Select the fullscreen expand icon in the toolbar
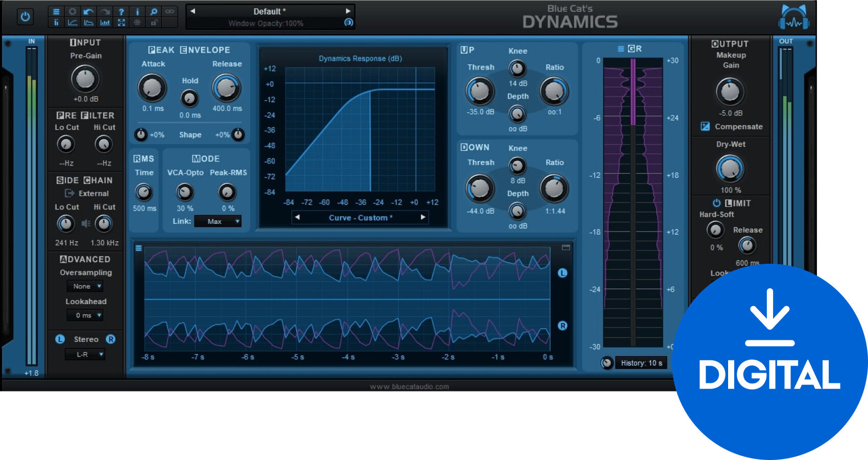Viewport: 868px width, 460px height. pos(121,22)
